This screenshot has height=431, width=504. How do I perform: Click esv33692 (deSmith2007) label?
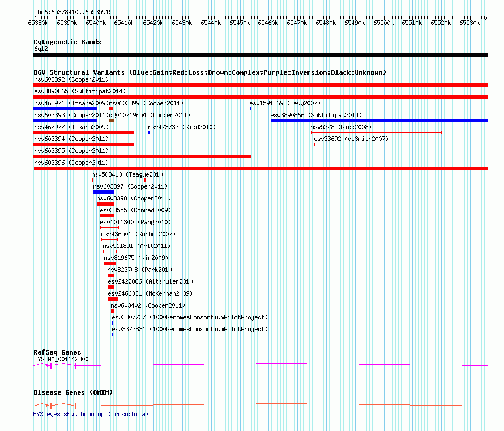click(x=351, y=139)
